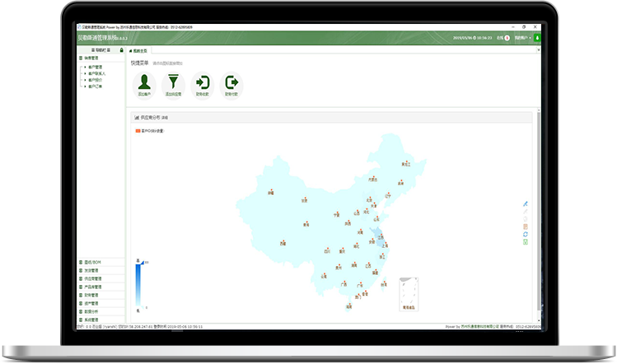Click the date and time display in header
The image size is (617, 364).
(x=472, y=38)
